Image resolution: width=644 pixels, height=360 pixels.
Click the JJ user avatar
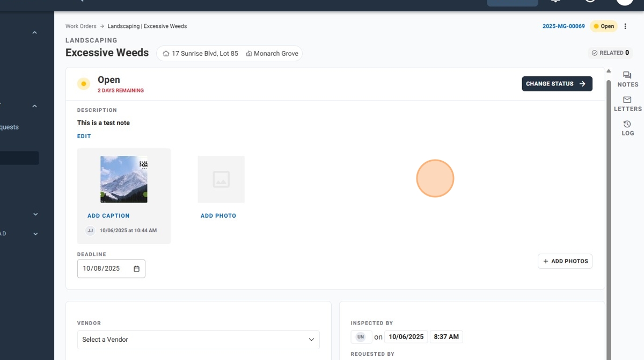click(90, 231)
